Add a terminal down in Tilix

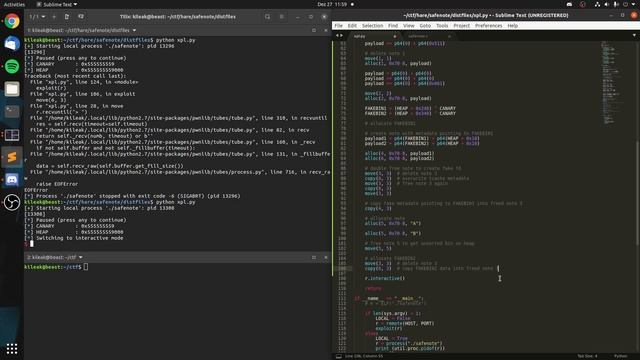tap(81, 17)
